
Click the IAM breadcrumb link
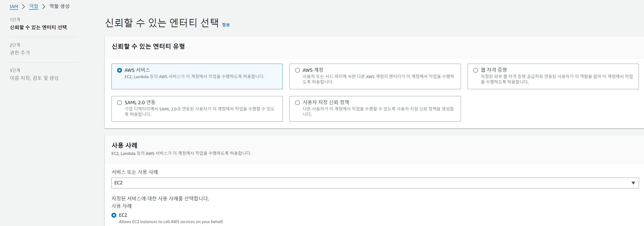pyautogui.click(x=14, y=7)
